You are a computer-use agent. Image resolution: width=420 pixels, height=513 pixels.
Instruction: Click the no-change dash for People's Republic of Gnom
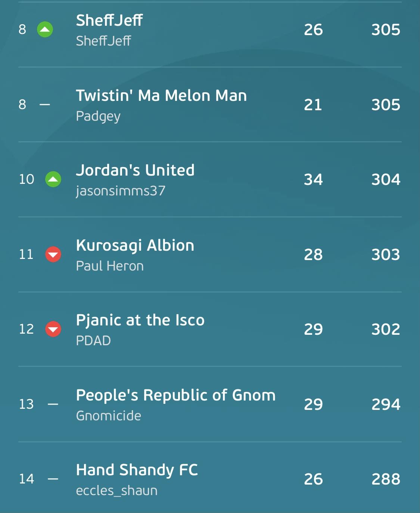pos(53,404)
